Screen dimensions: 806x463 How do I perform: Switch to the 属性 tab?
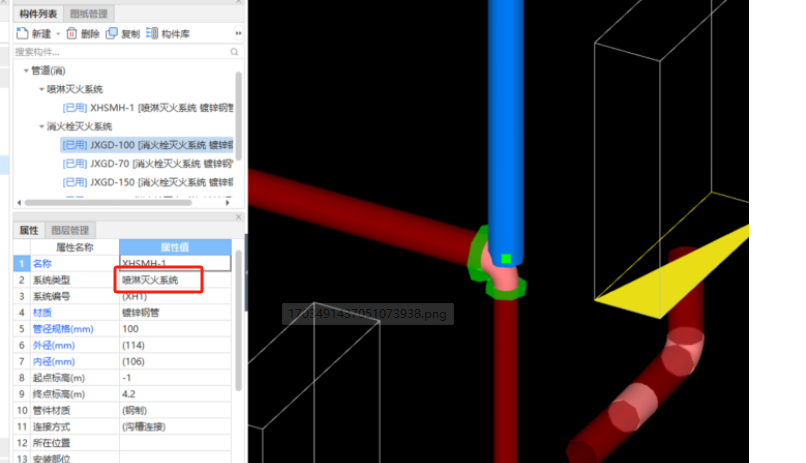[x=29, y=230]
